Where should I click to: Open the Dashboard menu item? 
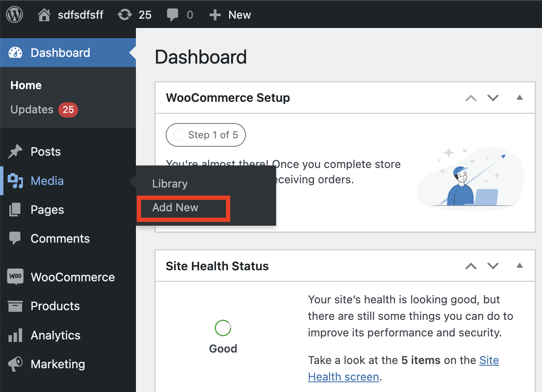click(68, 53)
